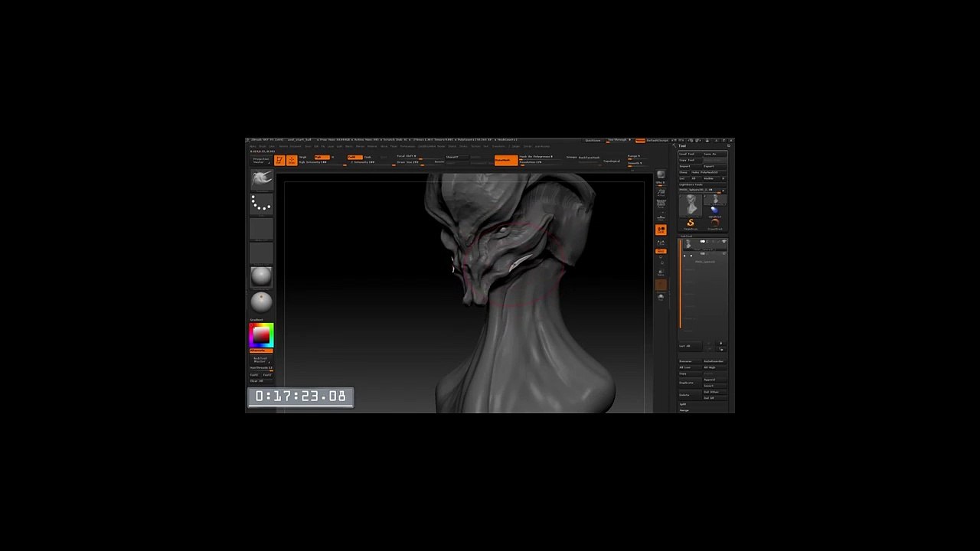Click the List All subtool button
Screen dimensions: 980x551
pyautogui.click(x=690, y=346)
